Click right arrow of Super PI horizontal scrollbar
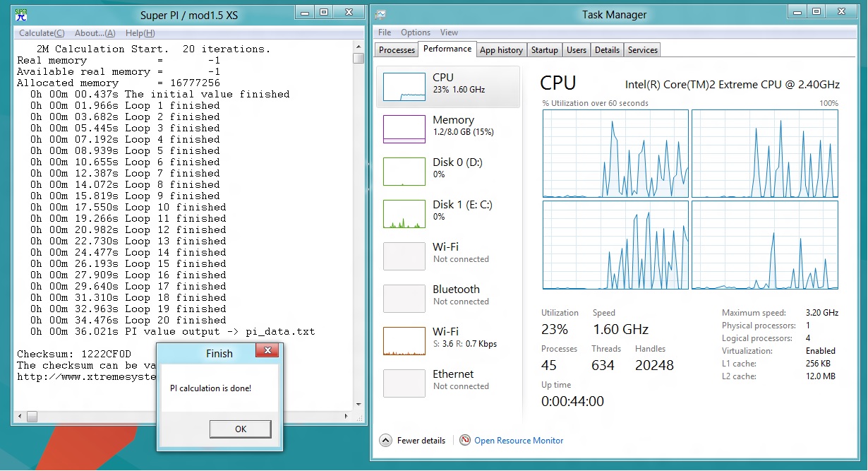The image size is (868, 471). pos(346,415)
